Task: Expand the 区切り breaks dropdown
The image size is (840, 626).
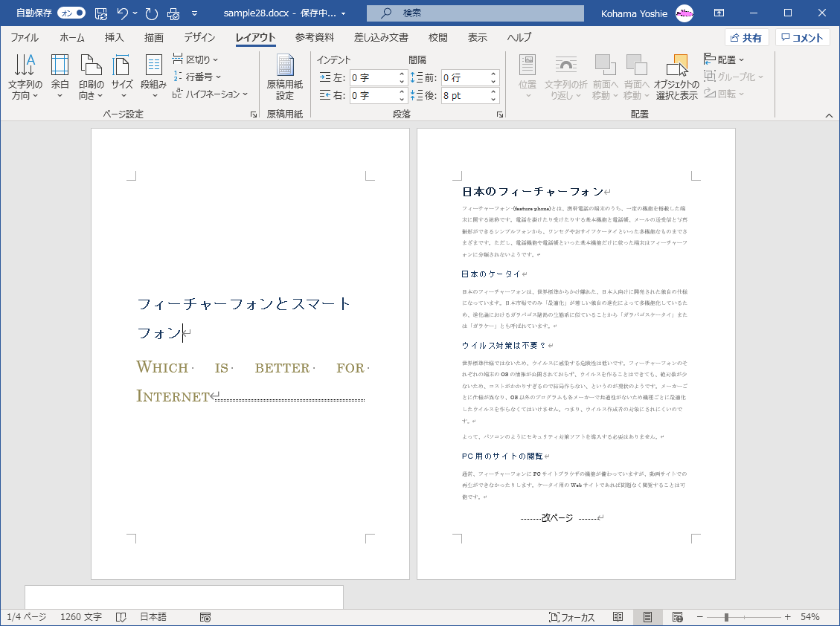Action: click(x=196, y=59)
